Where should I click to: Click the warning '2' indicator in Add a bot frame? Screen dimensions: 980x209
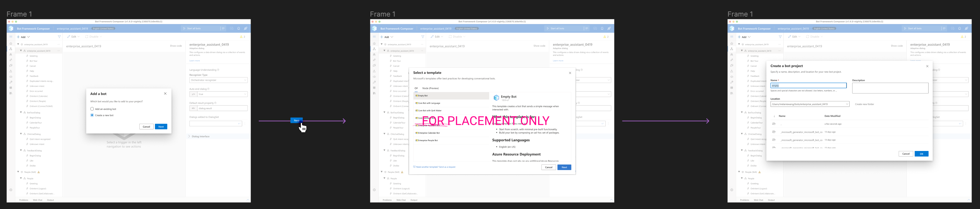243,37
